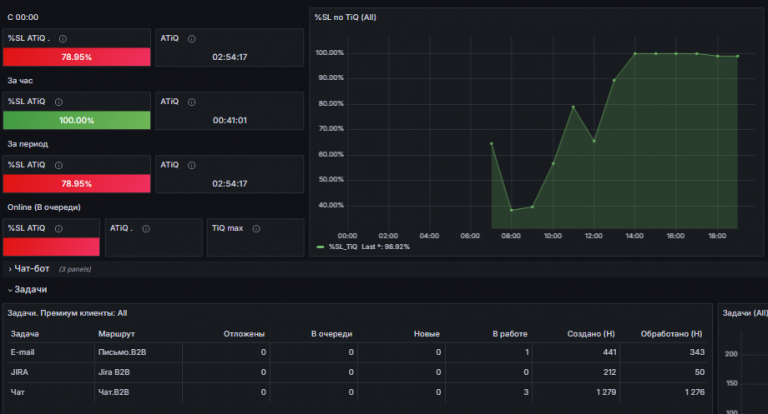Click the graph data point at 14:00
768x414 pixels.
(635, 53)
